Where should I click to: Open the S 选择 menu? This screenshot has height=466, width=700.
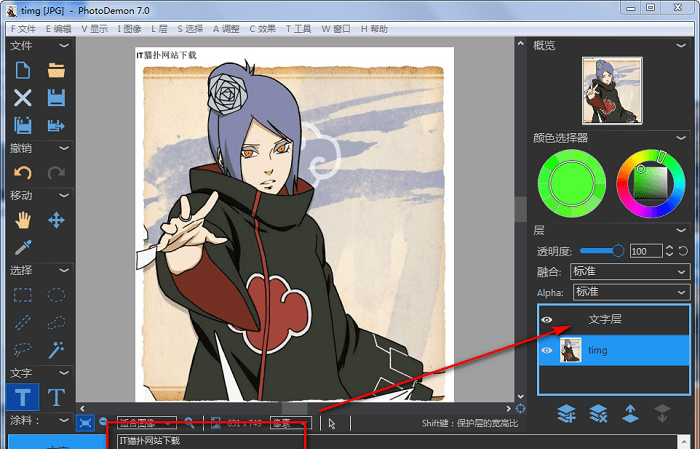[190, 29]
